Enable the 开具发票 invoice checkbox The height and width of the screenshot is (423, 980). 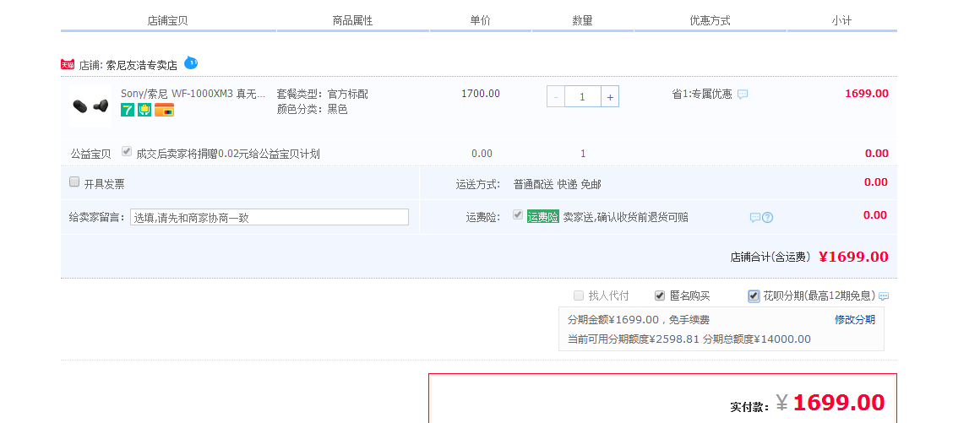pos(74,182)
